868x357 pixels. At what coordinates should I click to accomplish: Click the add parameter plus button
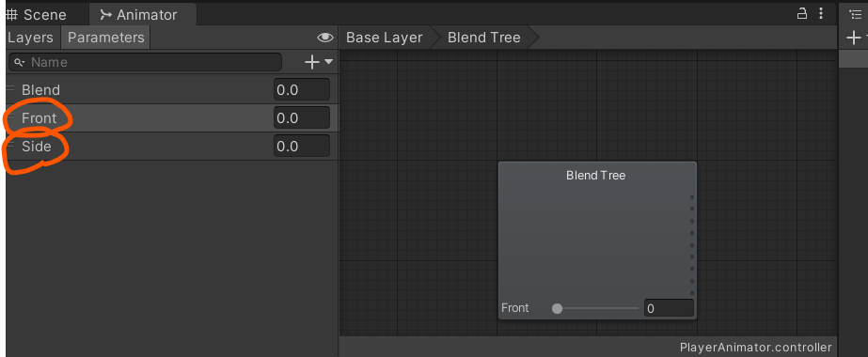[312, 62]
